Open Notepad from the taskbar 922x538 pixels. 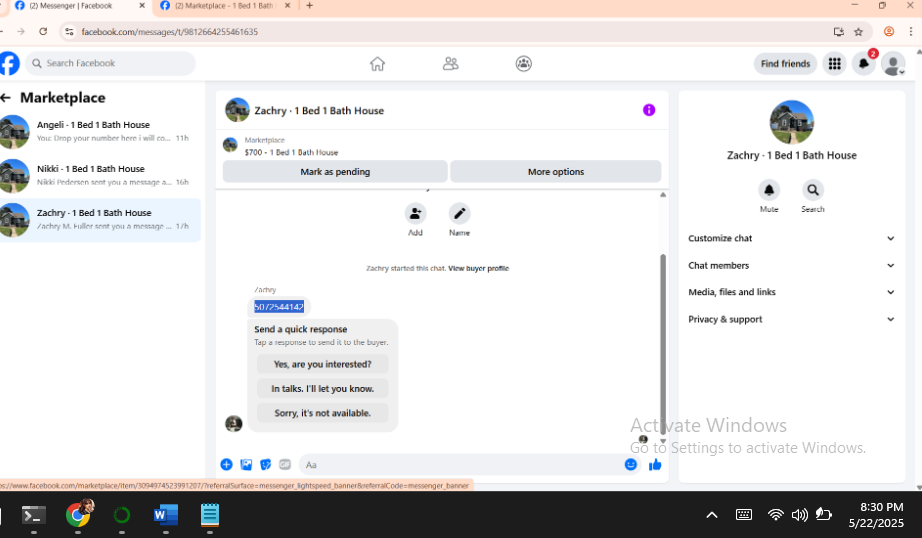point(210,515)
